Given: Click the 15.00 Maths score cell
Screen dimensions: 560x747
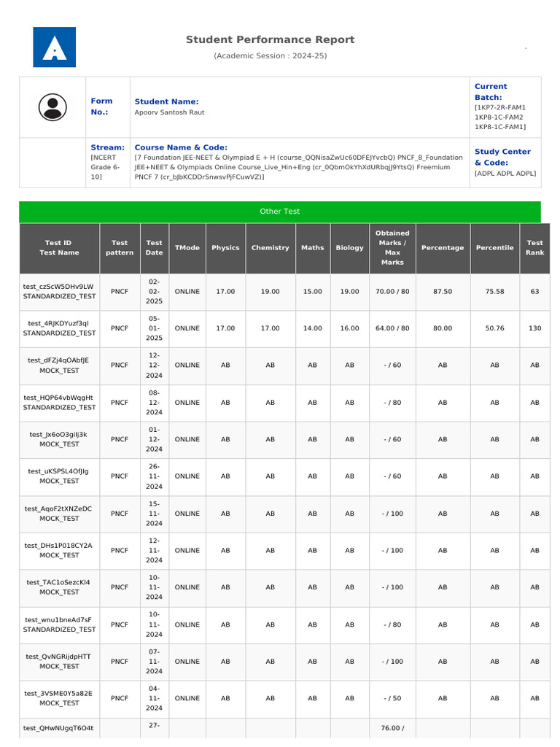Looking at the screenshot, I should click(x=312, y=292).
